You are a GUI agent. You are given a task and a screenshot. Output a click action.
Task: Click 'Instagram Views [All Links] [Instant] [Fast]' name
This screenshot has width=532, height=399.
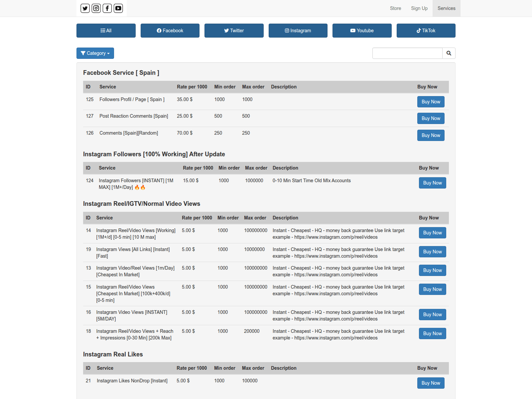click(133, 253)
